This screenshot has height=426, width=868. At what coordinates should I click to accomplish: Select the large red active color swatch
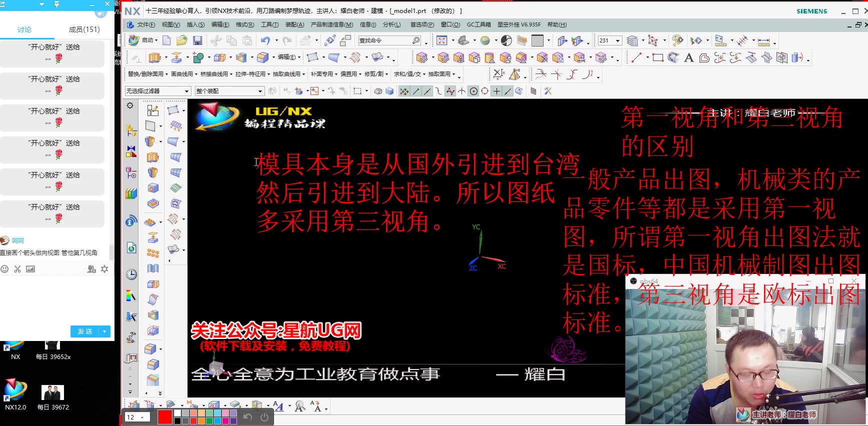click(165, 417)
